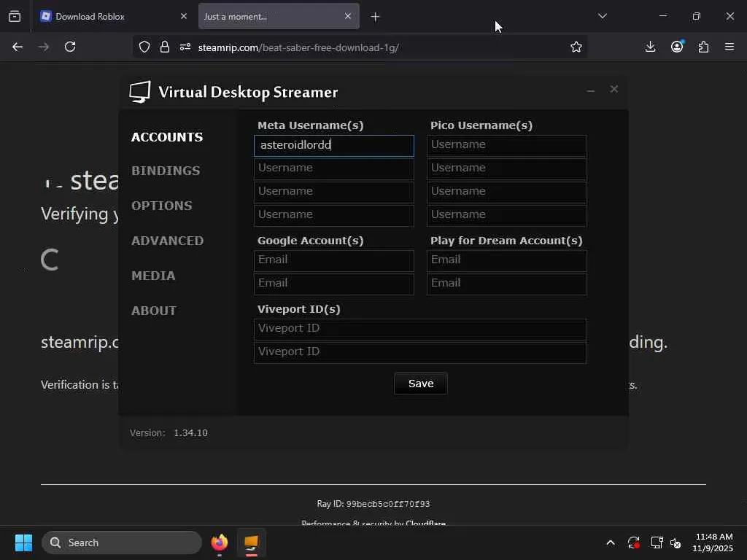Select the ACCOUNTS section

point(167,137)
